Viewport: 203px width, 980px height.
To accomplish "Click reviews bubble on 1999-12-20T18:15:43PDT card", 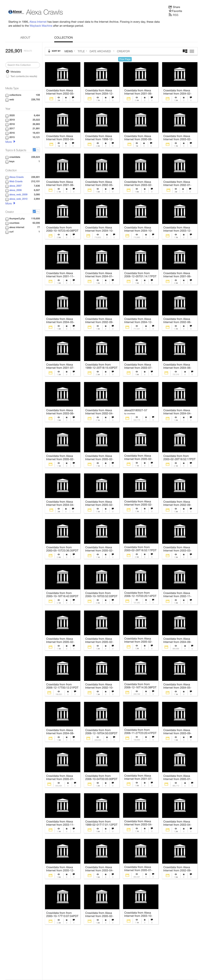I will [113, 372].
